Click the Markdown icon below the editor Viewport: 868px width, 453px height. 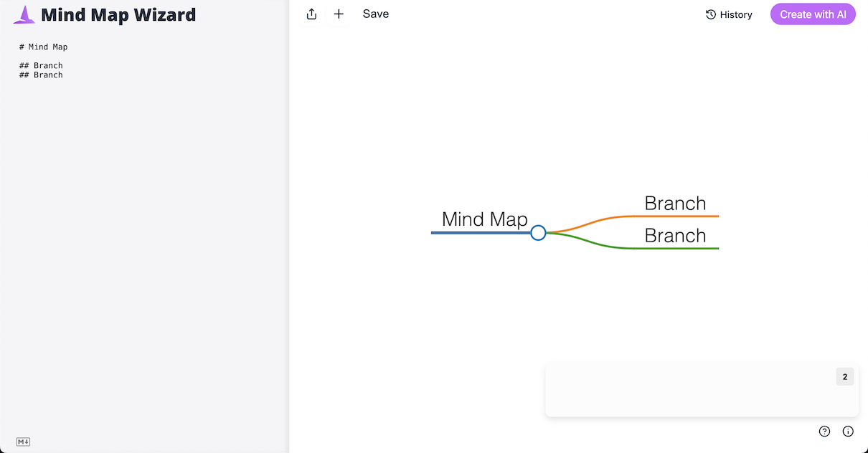[23, 442]
